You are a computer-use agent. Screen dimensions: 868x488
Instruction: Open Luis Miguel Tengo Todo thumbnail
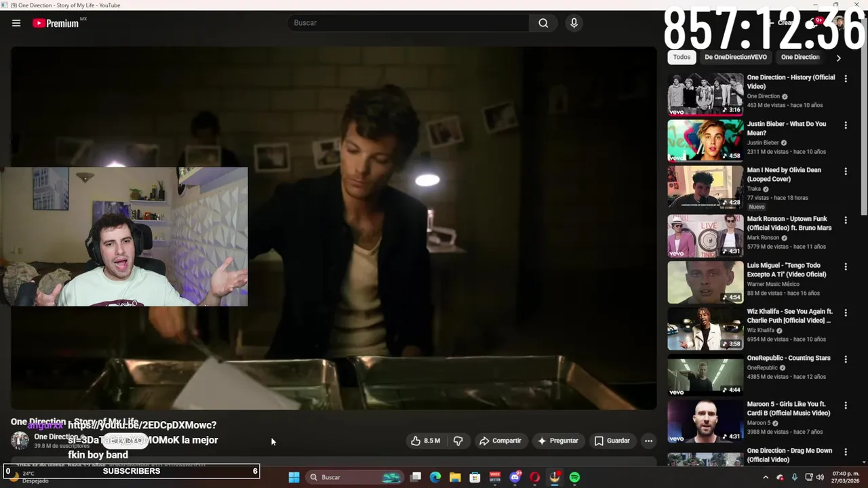pyautogui.click(x=705, y=282)
